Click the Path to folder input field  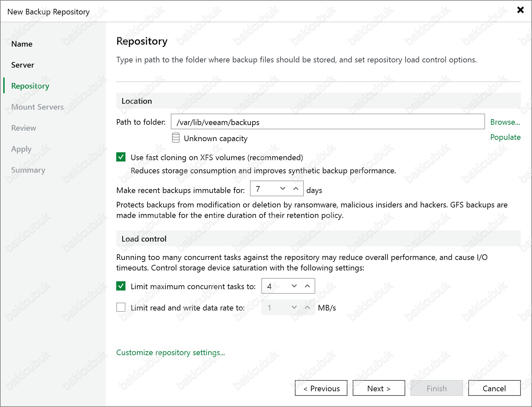327,122
